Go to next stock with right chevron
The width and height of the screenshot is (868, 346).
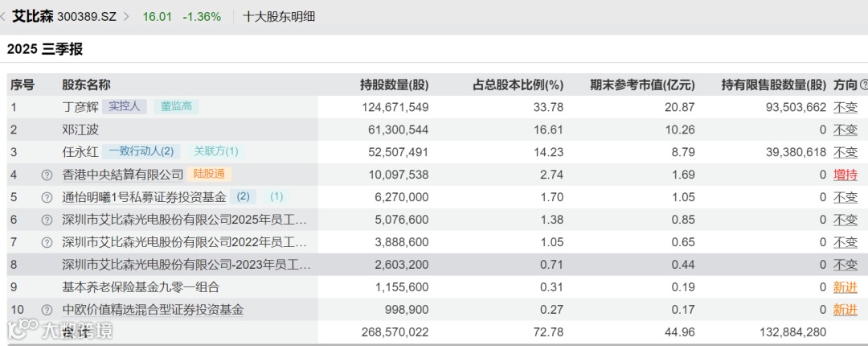pyautogui.click(x=126, y=17)
